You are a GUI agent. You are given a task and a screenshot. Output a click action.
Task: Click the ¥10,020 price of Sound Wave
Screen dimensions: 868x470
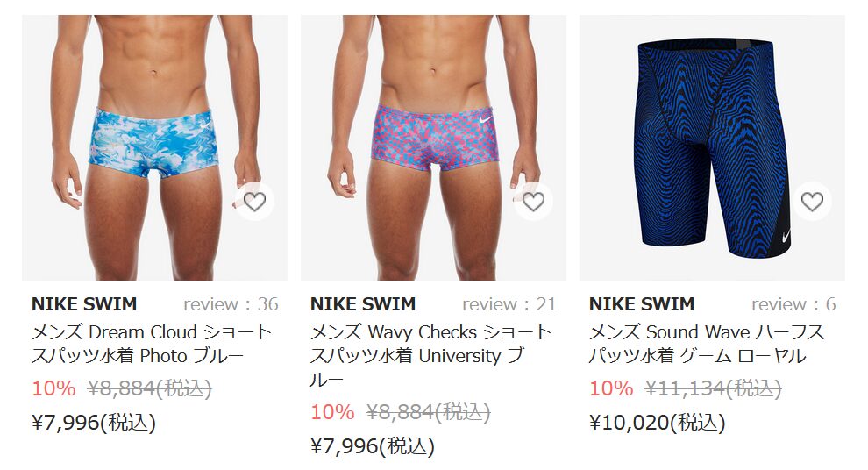tap(657, 423)
